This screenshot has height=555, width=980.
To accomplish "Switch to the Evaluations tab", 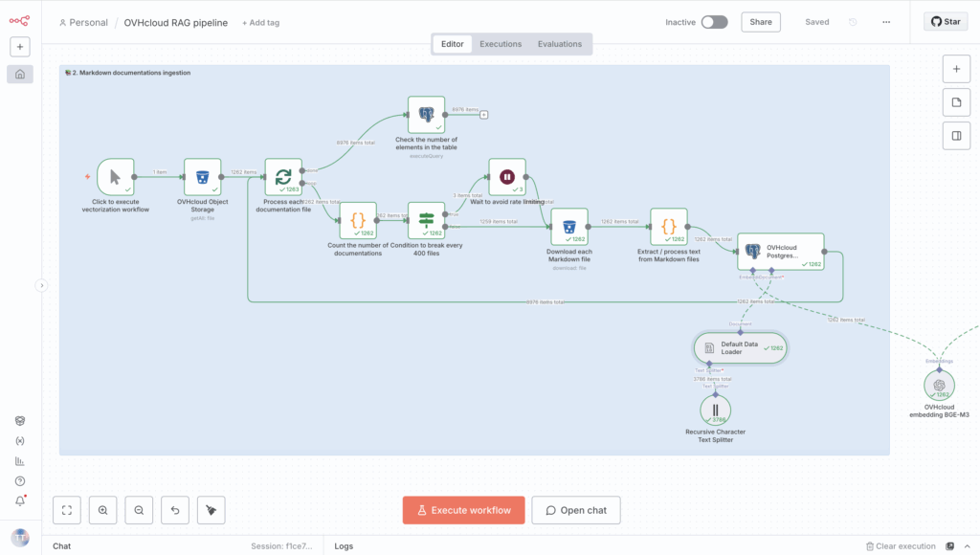I will 559,44.
